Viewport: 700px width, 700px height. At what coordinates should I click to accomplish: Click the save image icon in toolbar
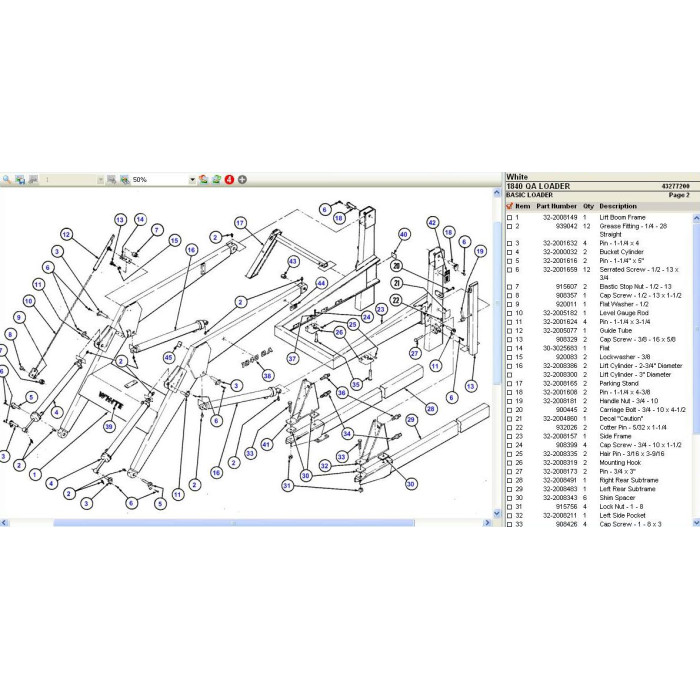click(20, 179)
